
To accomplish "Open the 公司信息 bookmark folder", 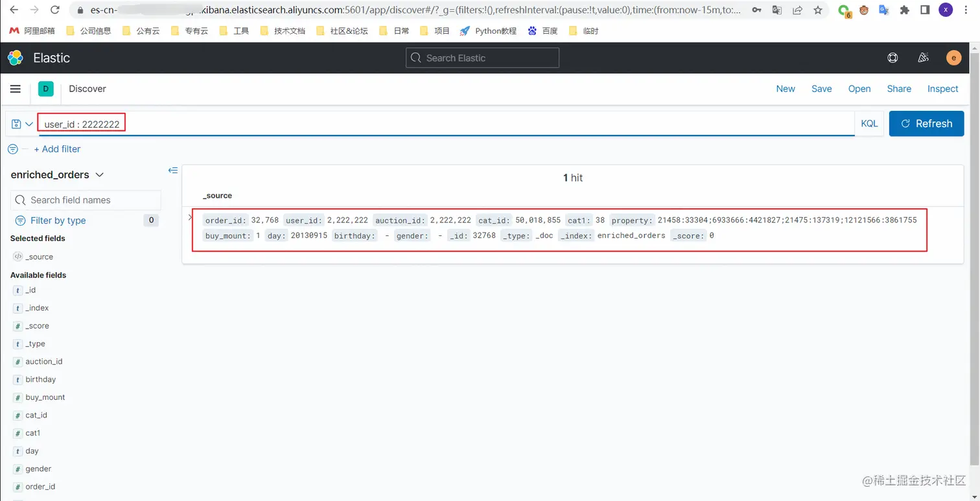I will point(89,30).
